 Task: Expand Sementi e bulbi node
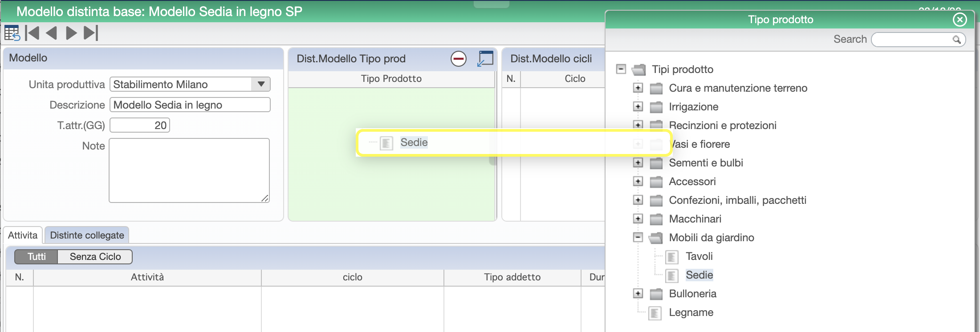tap(638, 163)
